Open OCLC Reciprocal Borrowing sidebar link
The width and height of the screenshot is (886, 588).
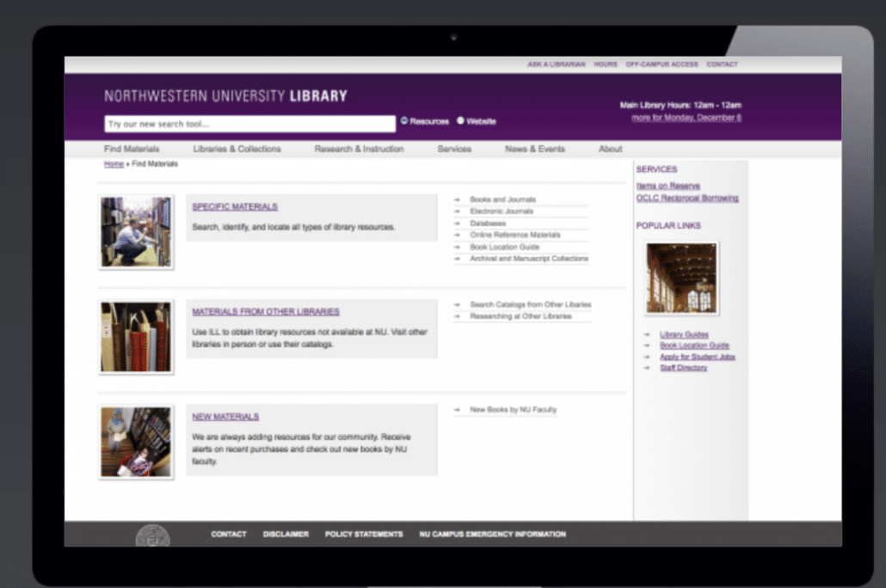[687, 199]
